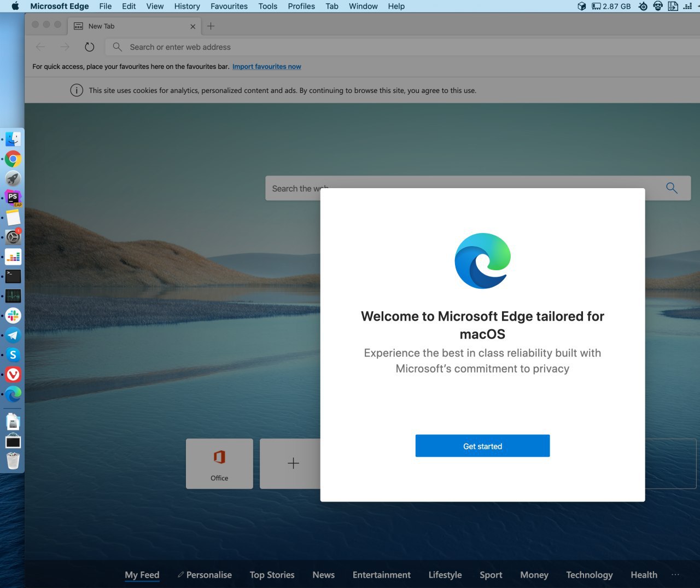Click the Get started button

(482, 446)
